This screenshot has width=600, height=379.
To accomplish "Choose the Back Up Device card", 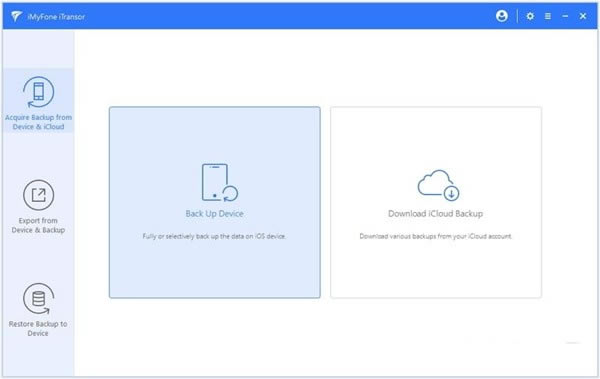I will tap(215, 202).
